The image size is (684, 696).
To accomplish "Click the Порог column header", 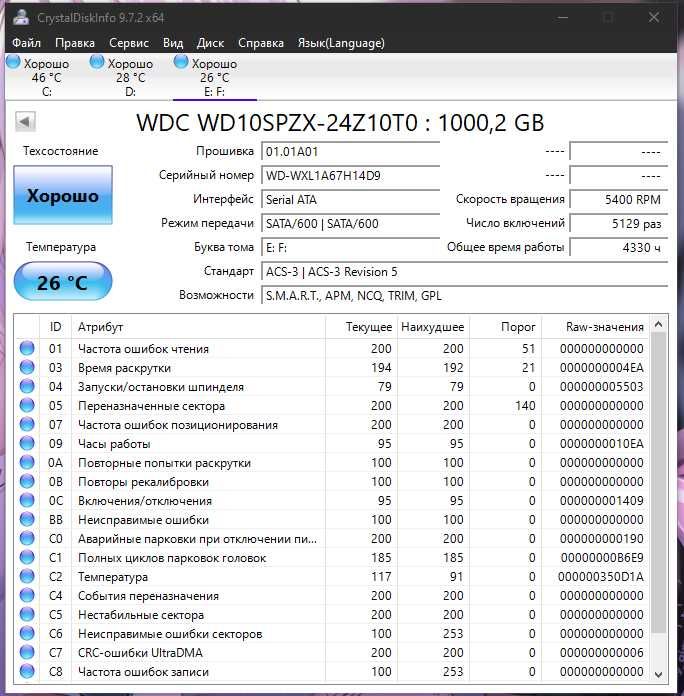I will (505, 327).
